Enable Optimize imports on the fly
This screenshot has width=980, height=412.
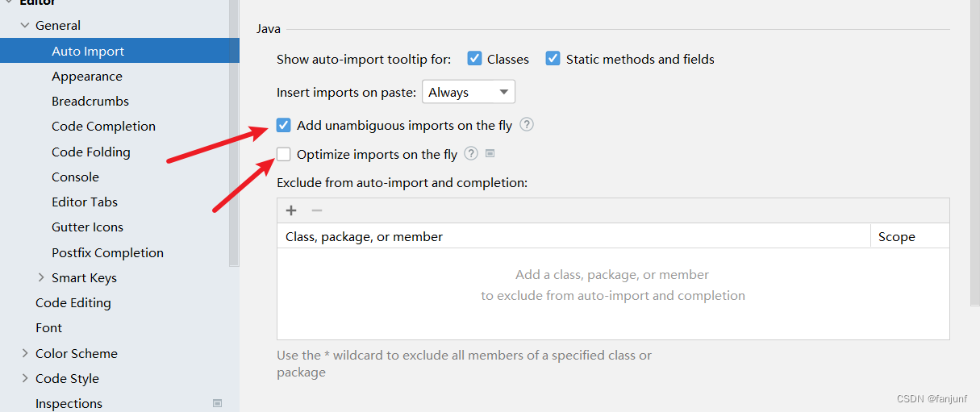(283, 154)
